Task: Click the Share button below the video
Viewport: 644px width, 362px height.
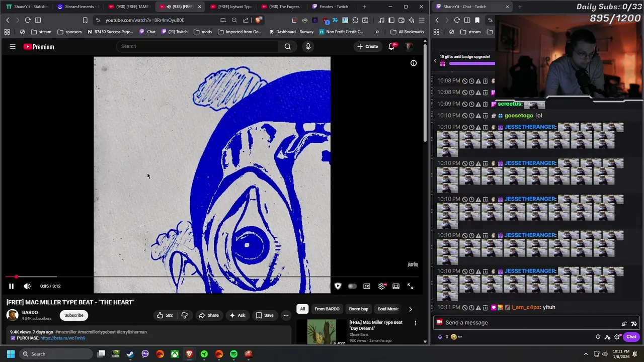Action: click(208, 315)
